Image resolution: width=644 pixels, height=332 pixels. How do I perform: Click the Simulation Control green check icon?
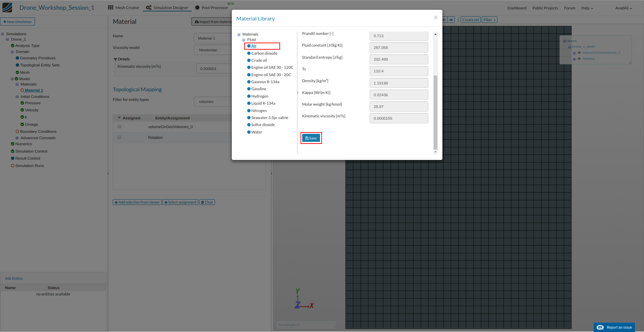pyautogui.click(x=13, y=151)
